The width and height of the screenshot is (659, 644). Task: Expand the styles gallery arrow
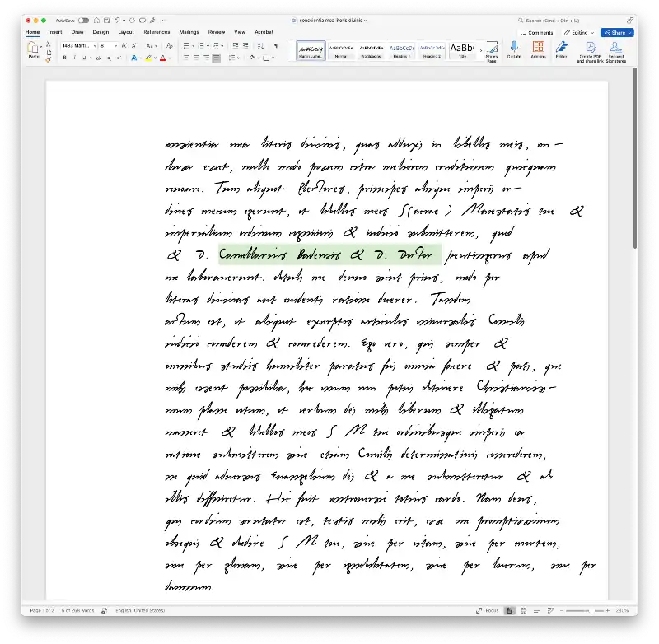coord(481,50)
